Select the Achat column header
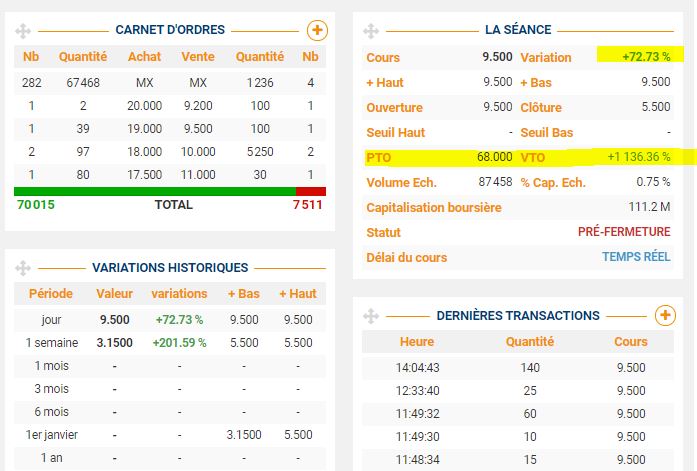Viewport: 697px width, 471px height. pos(144,57)
